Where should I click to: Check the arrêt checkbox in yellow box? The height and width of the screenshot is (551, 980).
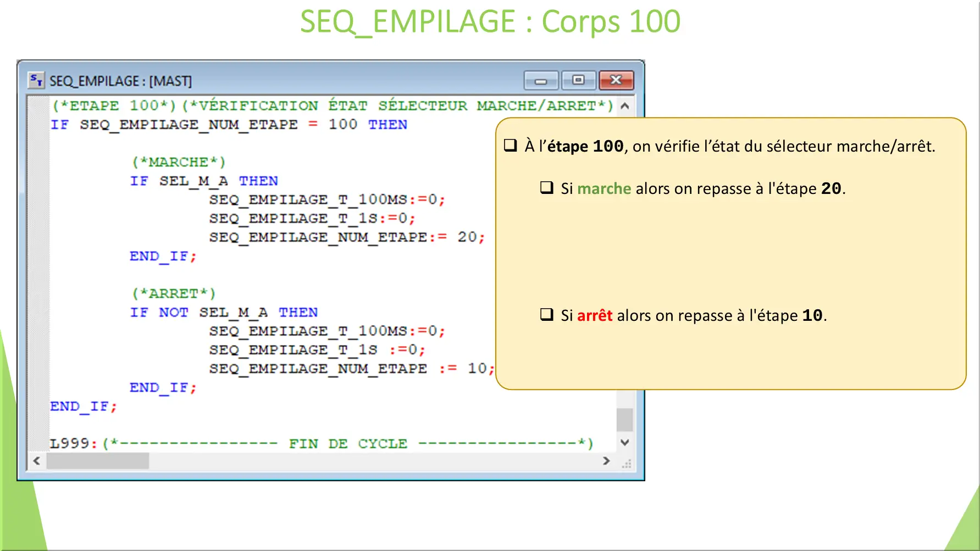(546, 314)
